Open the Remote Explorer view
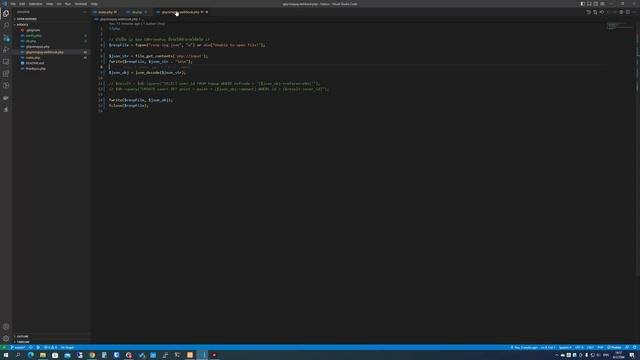 pos(6,62)
